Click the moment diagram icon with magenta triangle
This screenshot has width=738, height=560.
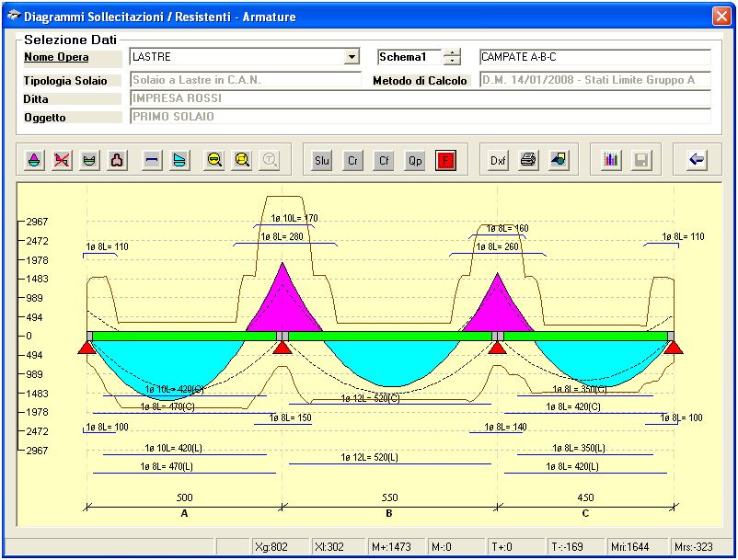click(x=34, y=160)
